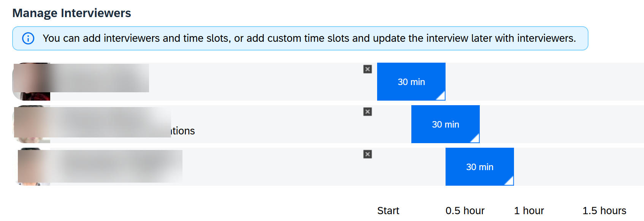
Task: Click the resize handle on first 30 min slot
Action: click(x=441, y=96)
